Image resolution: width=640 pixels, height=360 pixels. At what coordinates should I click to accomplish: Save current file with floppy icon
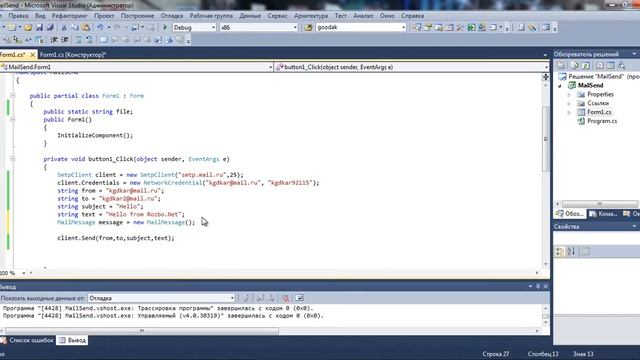pyautogui.click(x=39, y=27)
